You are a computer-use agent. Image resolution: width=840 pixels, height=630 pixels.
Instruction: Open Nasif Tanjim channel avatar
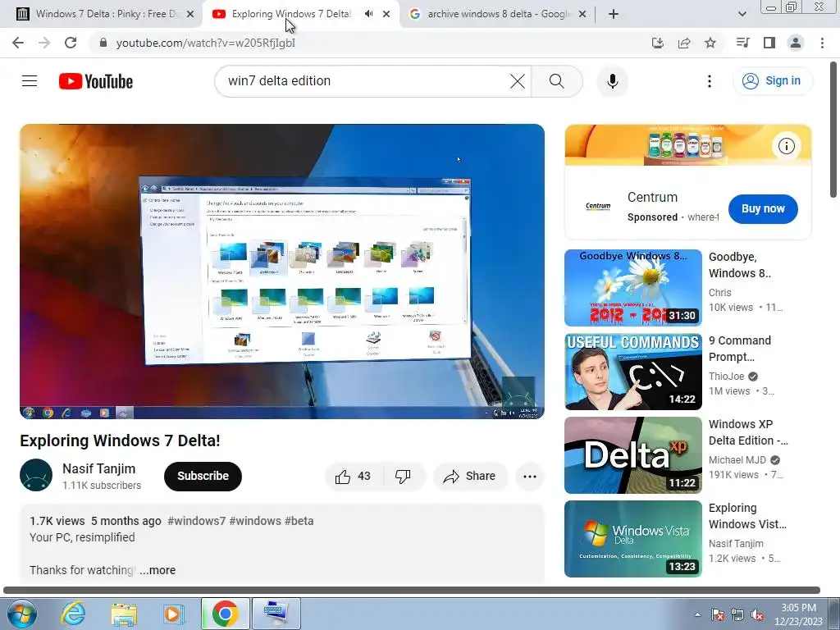pos(36,475)
